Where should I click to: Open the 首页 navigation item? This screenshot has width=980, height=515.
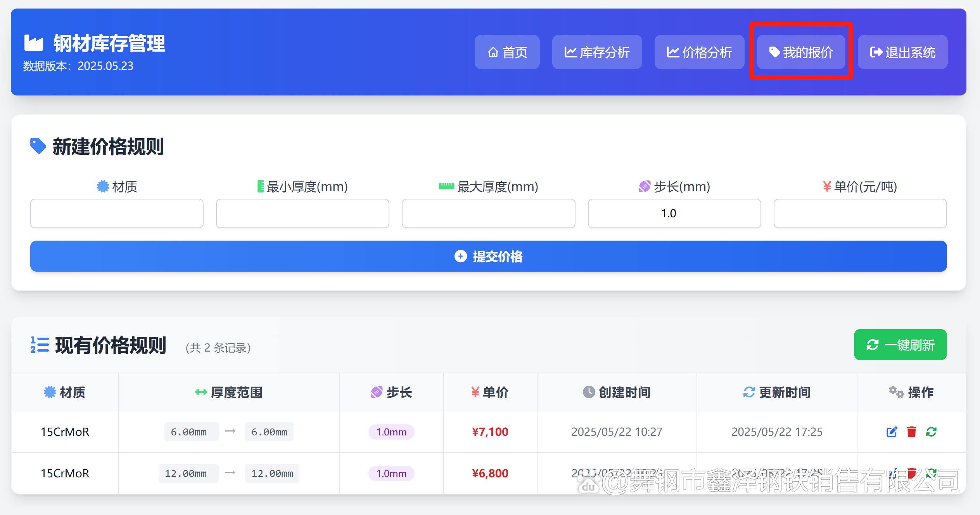point(507,52)
